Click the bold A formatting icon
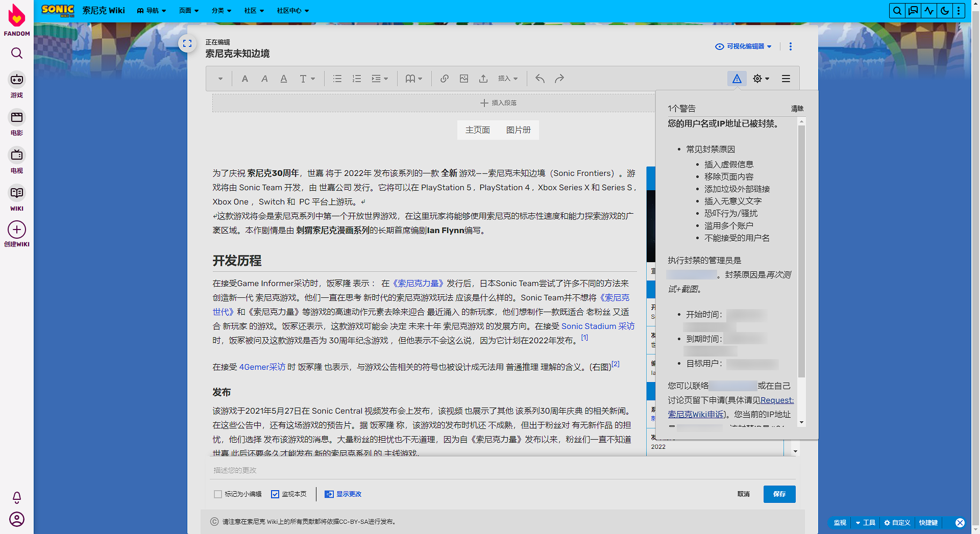The height and width of the screenshot is (534, 980). click(x=245, y=79)
